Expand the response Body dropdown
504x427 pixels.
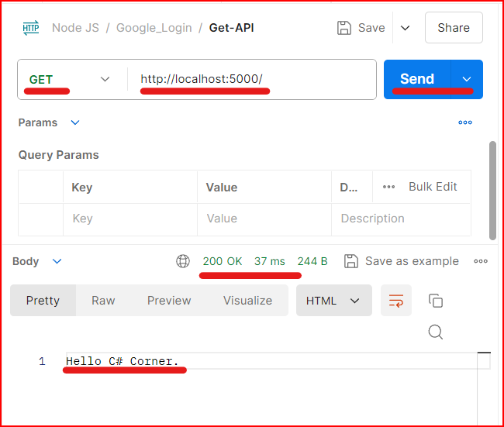coord(57,261)
